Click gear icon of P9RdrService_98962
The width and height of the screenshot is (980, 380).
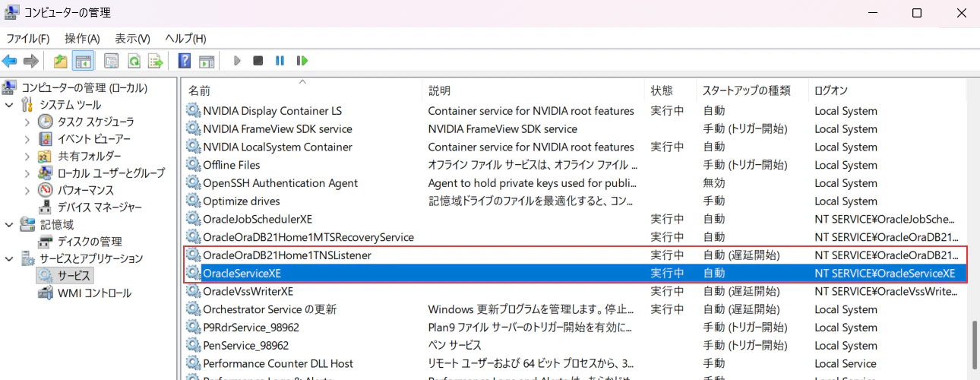coord(194,328)
